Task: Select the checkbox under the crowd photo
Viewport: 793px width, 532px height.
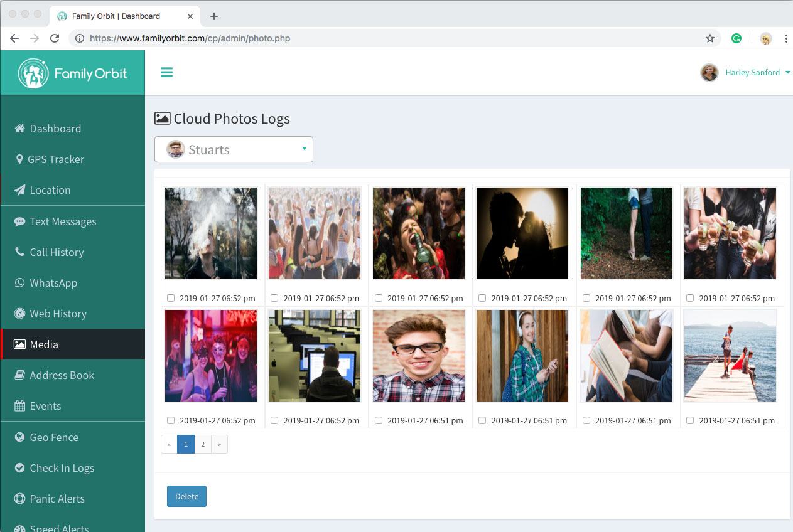Action: pyautogui.click(x=274, y=298)
